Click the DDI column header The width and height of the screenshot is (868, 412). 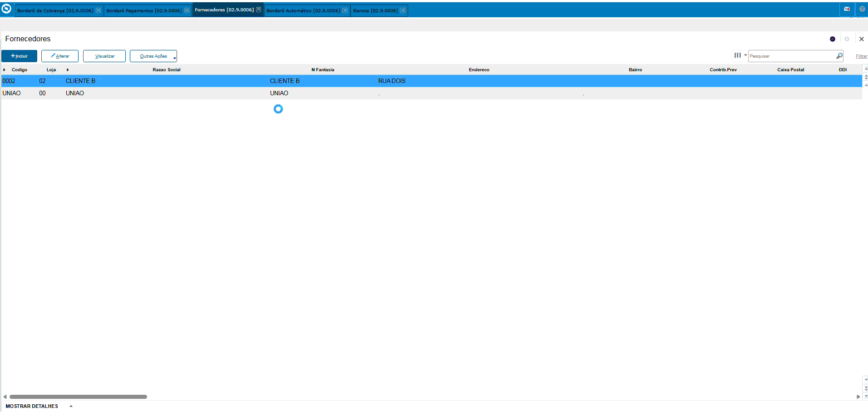click(843, 70)
